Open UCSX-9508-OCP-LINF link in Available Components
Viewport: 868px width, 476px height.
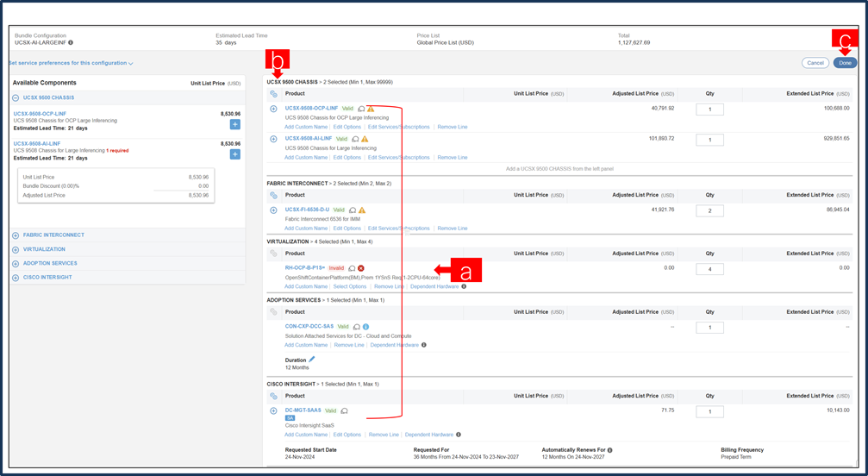pyautogui.click(x=40, y=114)
